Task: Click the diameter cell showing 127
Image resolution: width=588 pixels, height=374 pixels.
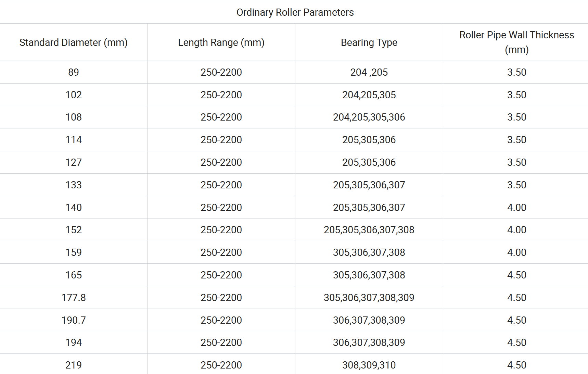Action: tap(74, 162)
